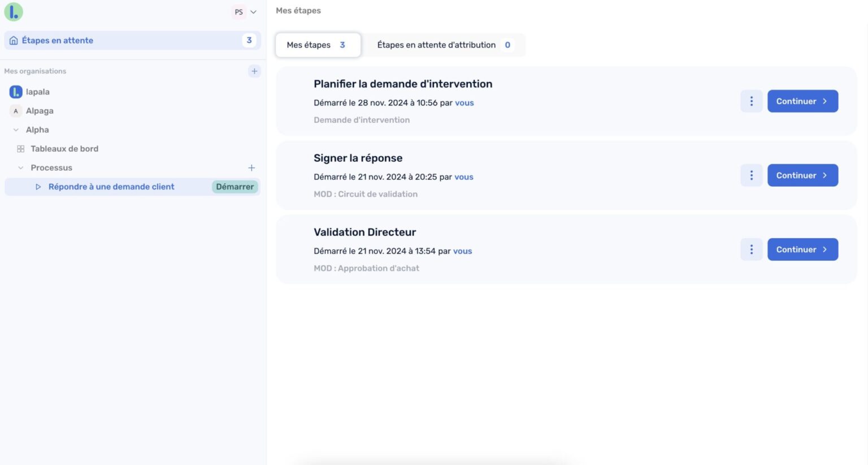Switch to the Mes étapes tab

click(317, 45)
